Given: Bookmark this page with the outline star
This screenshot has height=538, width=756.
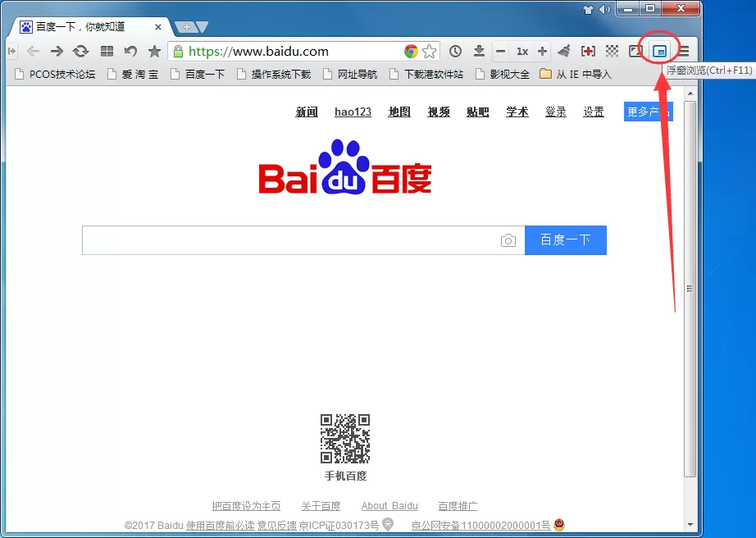Looking at the screenshot, I should (429, 51).
